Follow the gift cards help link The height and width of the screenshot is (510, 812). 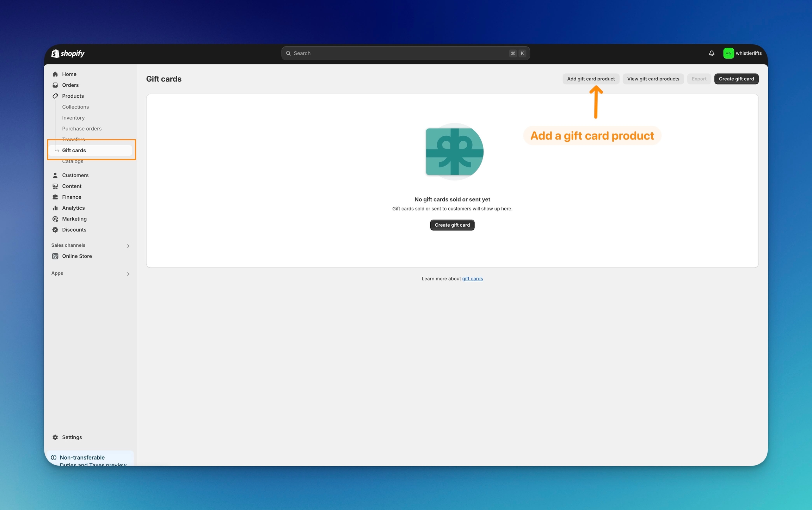(472, 279)
